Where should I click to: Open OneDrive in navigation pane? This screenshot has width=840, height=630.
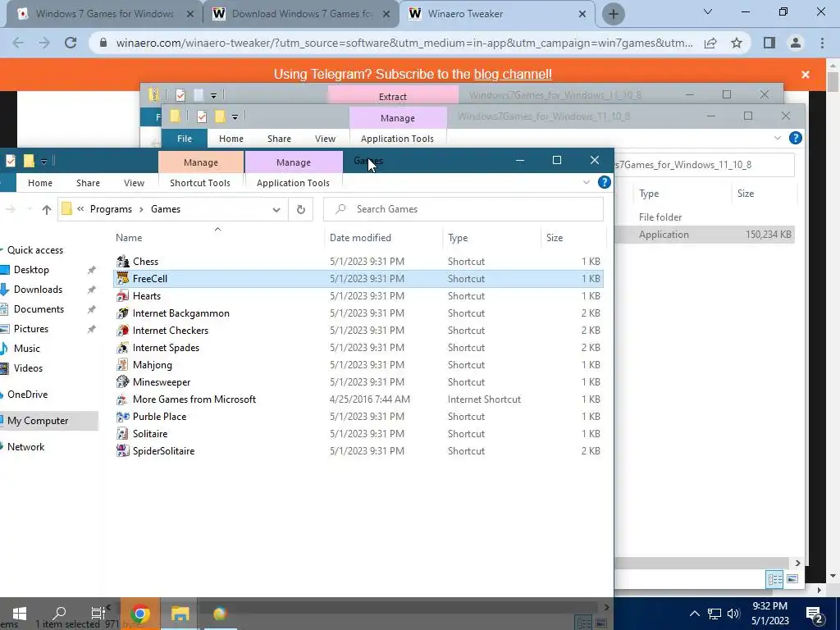[x=27, y=395]
